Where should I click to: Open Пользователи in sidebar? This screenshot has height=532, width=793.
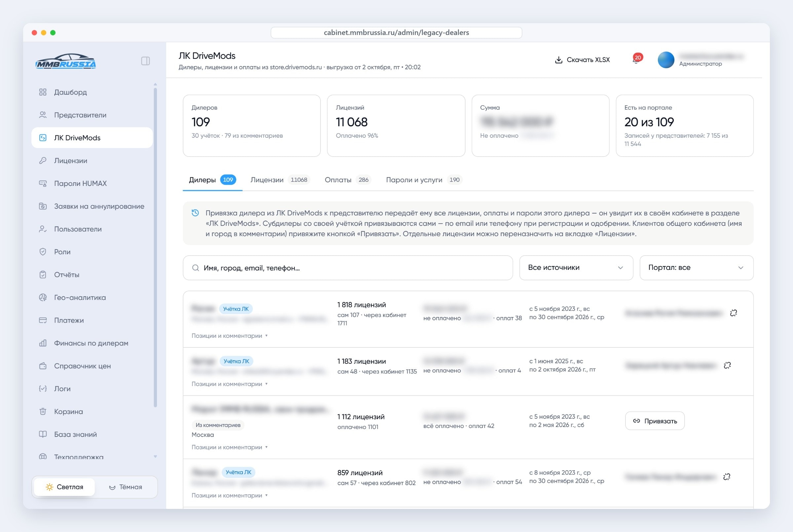click(x=92, y=229)
